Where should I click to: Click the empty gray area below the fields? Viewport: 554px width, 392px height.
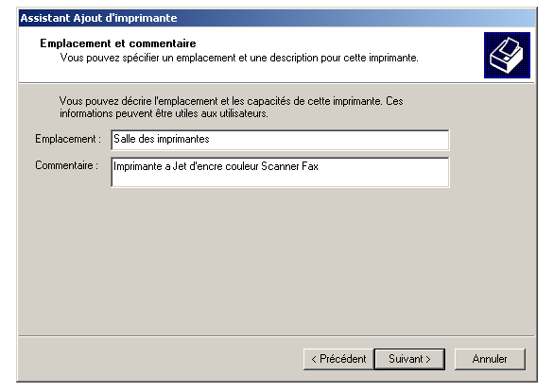pyautogui.click(x=277, y=262)
